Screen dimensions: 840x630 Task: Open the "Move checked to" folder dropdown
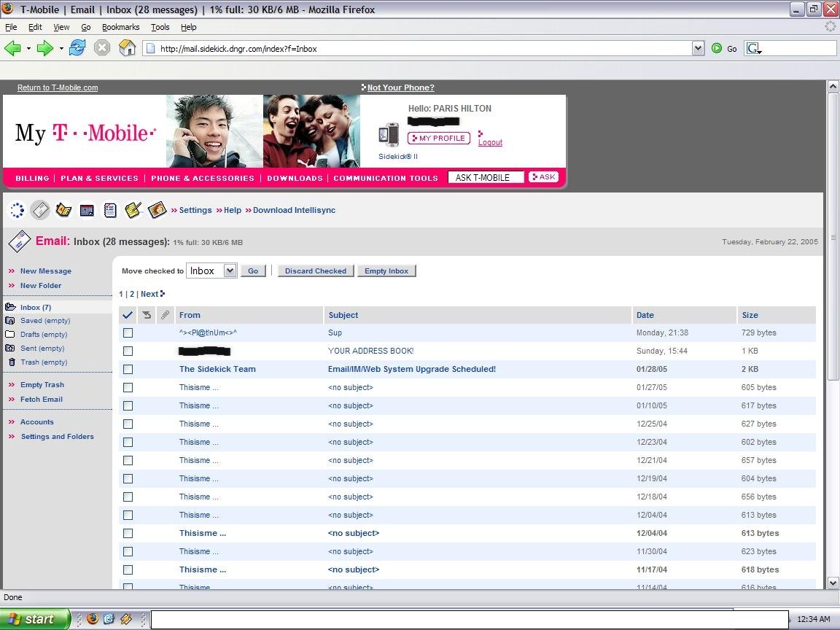coord(211,271)
